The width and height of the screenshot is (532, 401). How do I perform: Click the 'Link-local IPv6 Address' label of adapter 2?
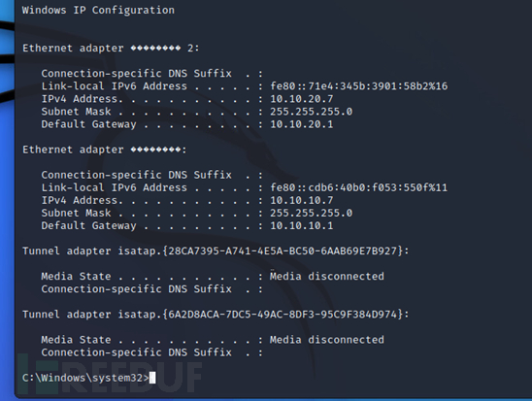point(114,86)
